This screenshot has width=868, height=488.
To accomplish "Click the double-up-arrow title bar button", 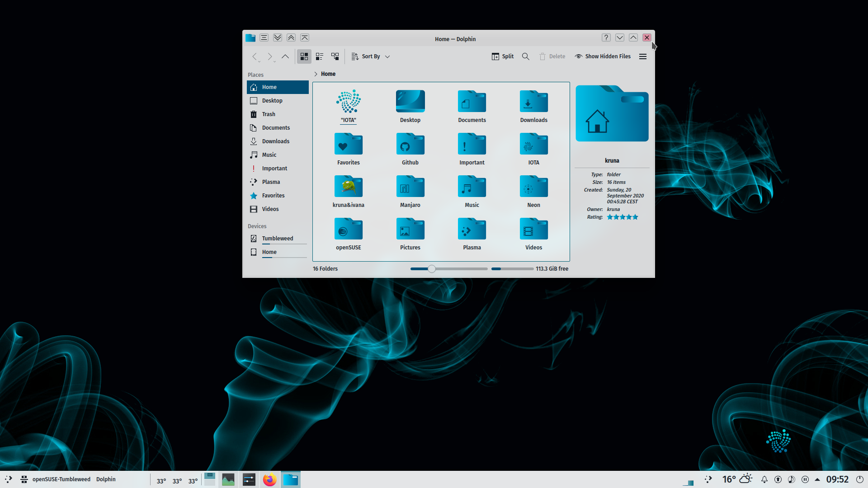I will [x=291, y=38].
